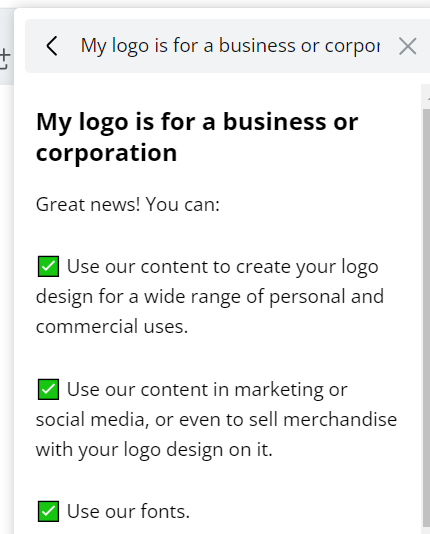Click the green checkmark beside marketing text
430x534 pixels.
pos(48,389)
